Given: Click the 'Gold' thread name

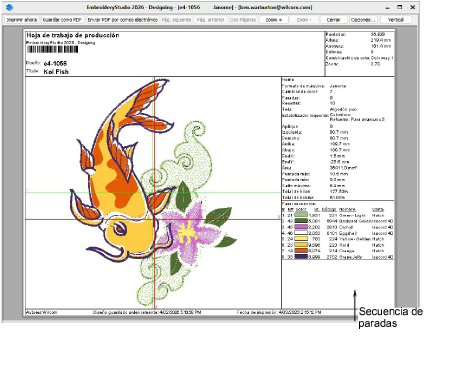Looking at the screenshot, I should 344,245.
